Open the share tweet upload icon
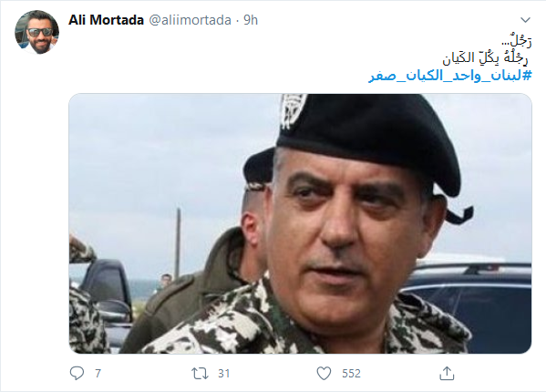The width and height of the screenshot is (546, 392). [x=447, y=373]
